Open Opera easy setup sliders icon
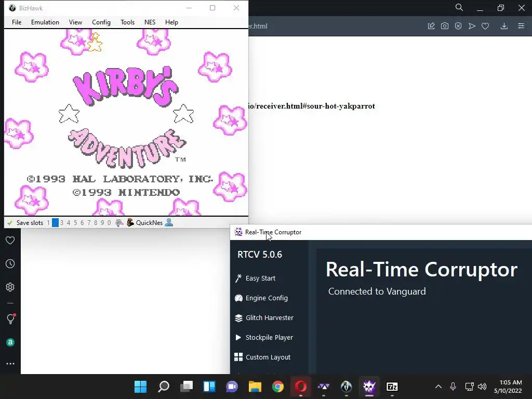Image resolution: width=532 pixels, height=399 pixels. tap(521, 26)
